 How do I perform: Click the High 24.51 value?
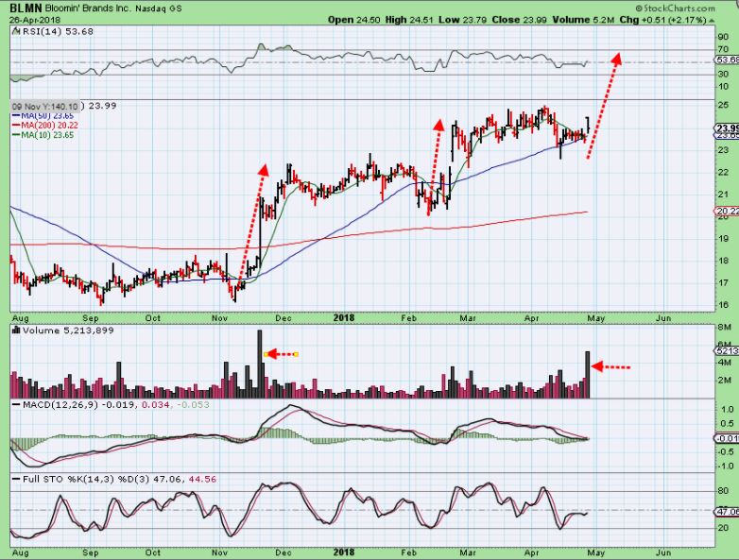tap(409, 20)
